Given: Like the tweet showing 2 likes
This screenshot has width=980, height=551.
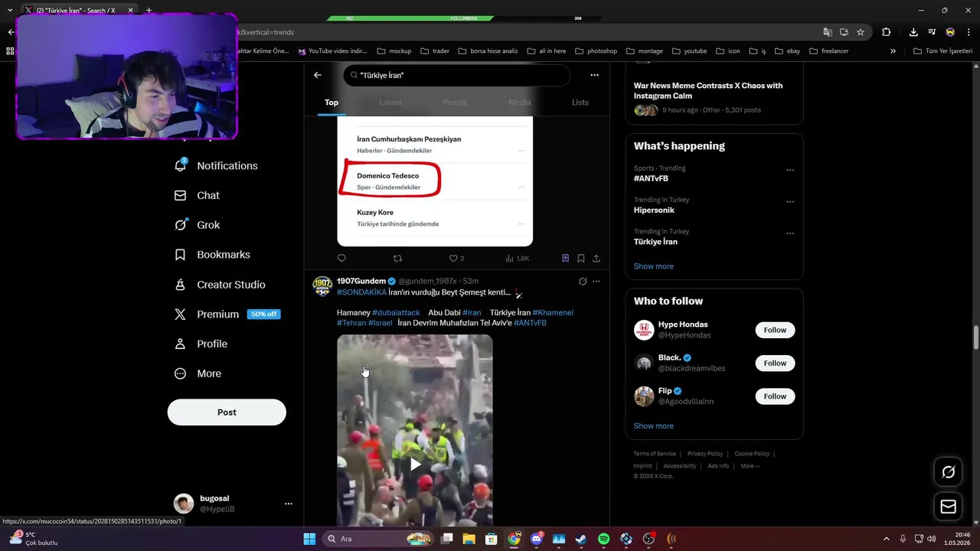Looking at the screenshot, I should pyautogui.click(x=456, y=259).
